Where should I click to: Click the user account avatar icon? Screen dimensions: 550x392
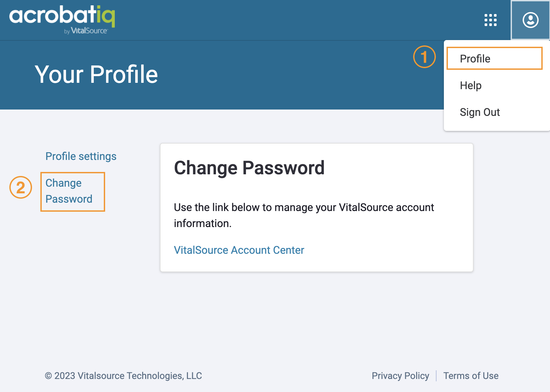point(530,20)
